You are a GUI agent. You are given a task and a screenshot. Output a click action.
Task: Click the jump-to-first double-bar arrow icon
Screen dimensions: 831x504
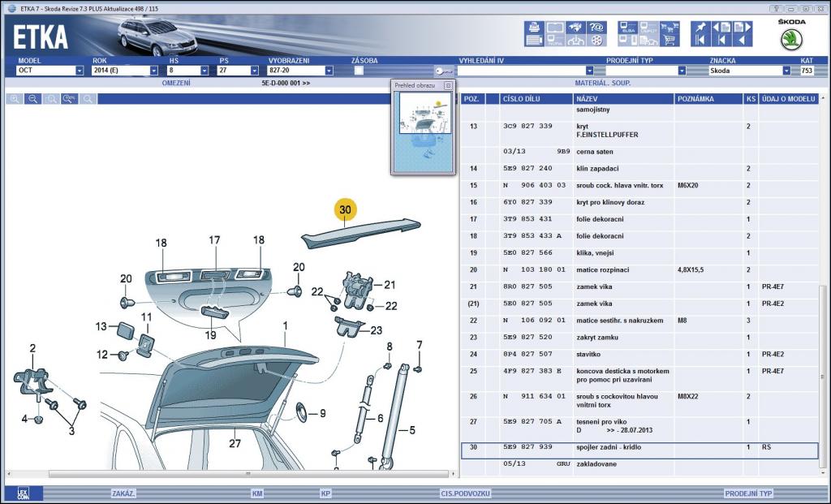coord(700,41)
